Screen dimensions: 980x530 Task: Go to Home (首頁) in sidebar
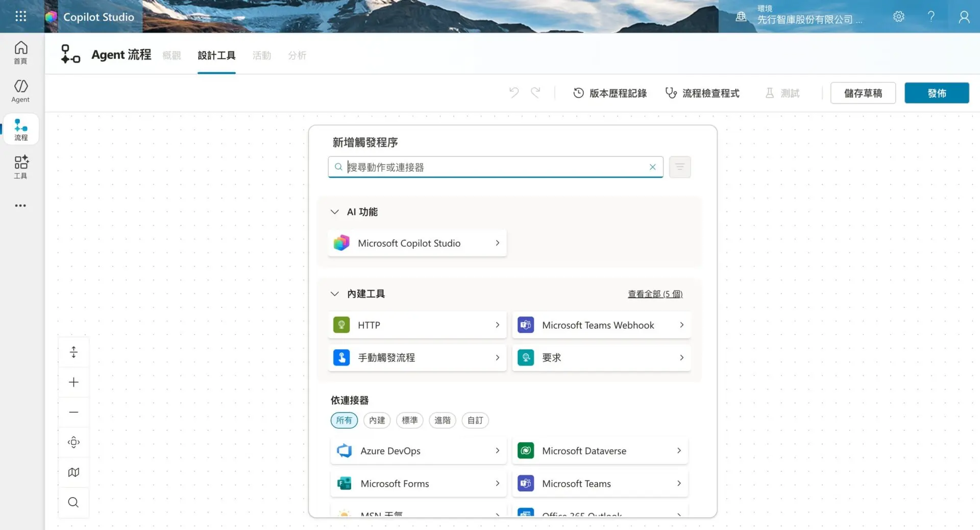(x=20, y=53)
